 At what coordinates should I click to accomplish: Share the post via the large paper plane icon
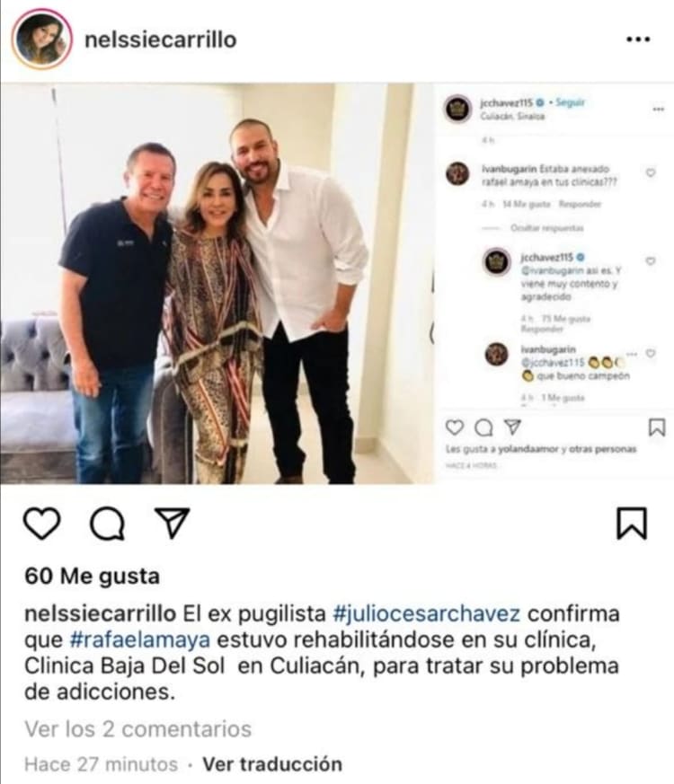coord(173,523)
